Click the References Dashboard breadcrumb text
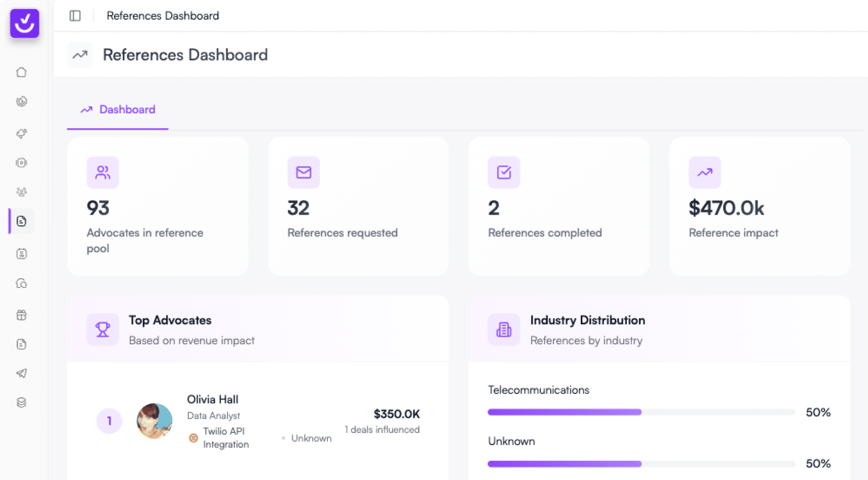Image resolution: width=868 pixels, height=480 pixels. coord(163,16)
